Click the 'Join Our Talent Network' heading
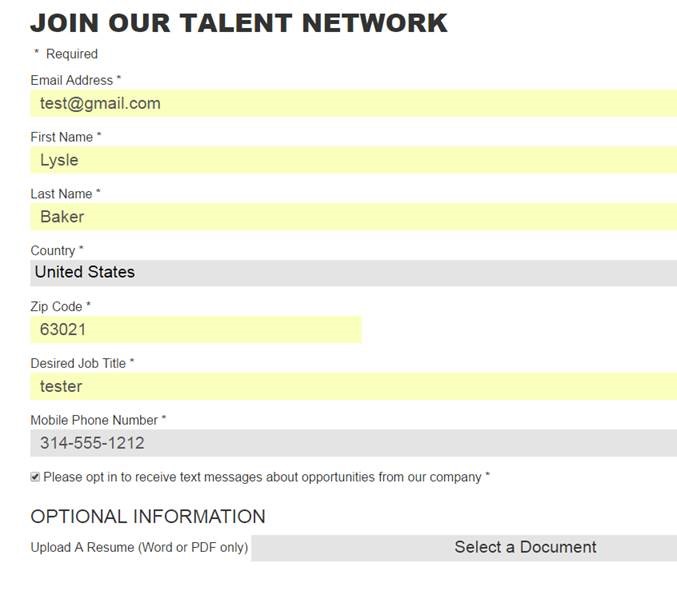Viewport: 677px width, 611px height. click(239, 23)
